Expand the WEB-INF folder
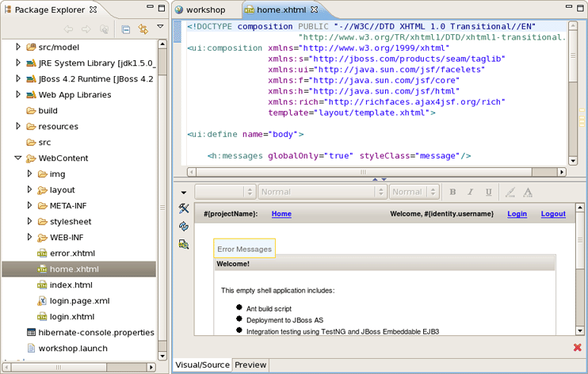Screen dimensions: 588x374 click(30, 237)
